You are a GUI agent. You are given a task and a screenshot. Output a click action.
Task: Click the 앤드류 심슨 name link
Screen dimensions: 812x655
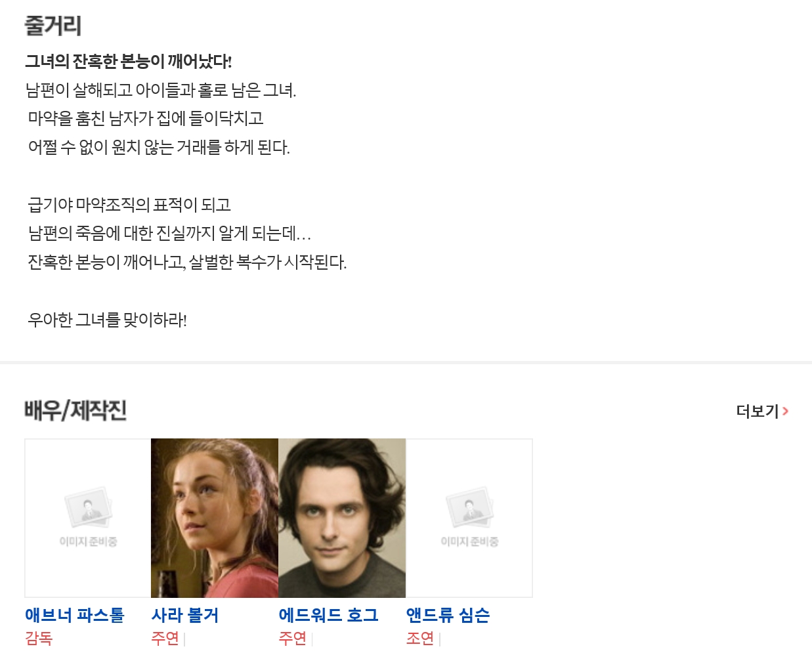(448, 615)
